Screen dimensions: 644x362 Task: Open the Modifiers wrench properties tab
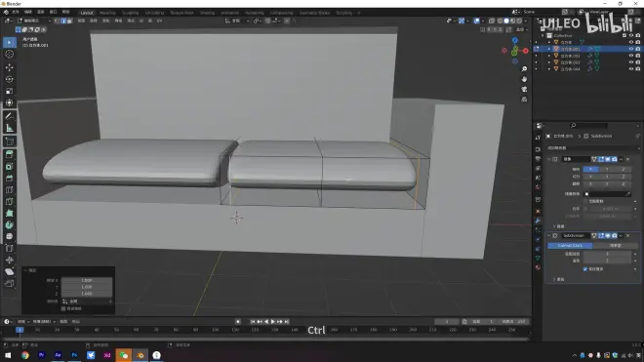coord(538,221)
